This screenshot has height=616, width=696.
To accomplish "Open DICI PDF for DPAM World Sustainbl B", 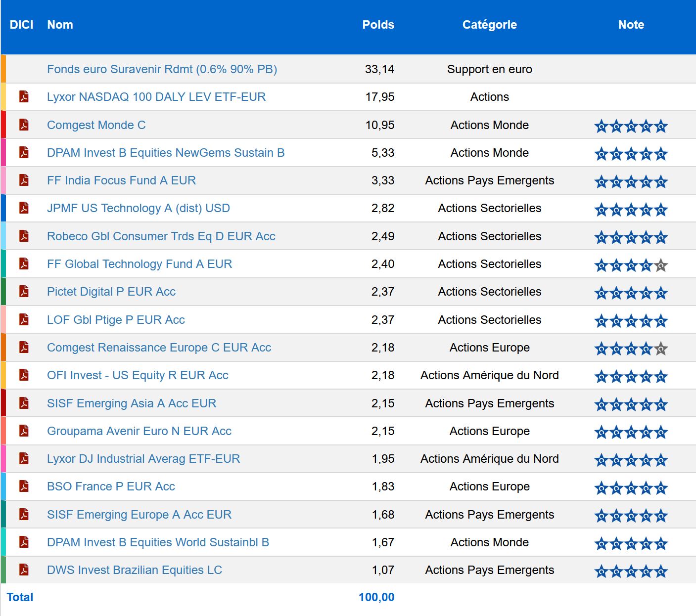I will (24, 542).
